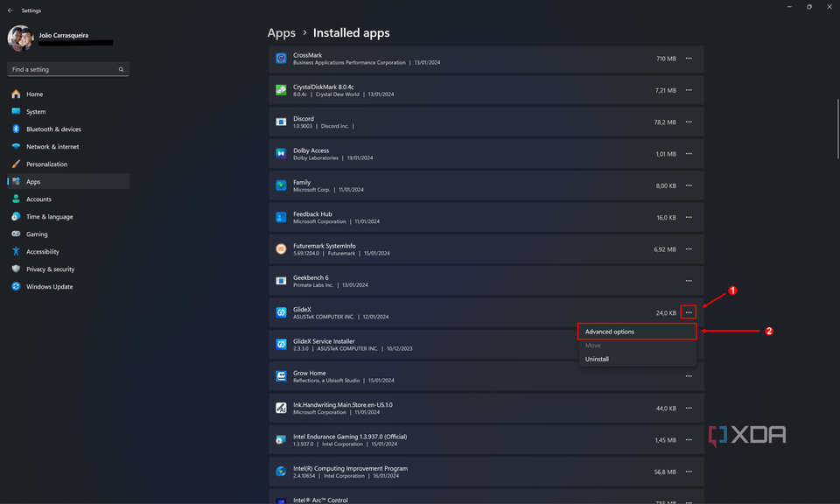840x504 pixels.
Task: Open Accessibility settings
Action: tap(68, 252)
